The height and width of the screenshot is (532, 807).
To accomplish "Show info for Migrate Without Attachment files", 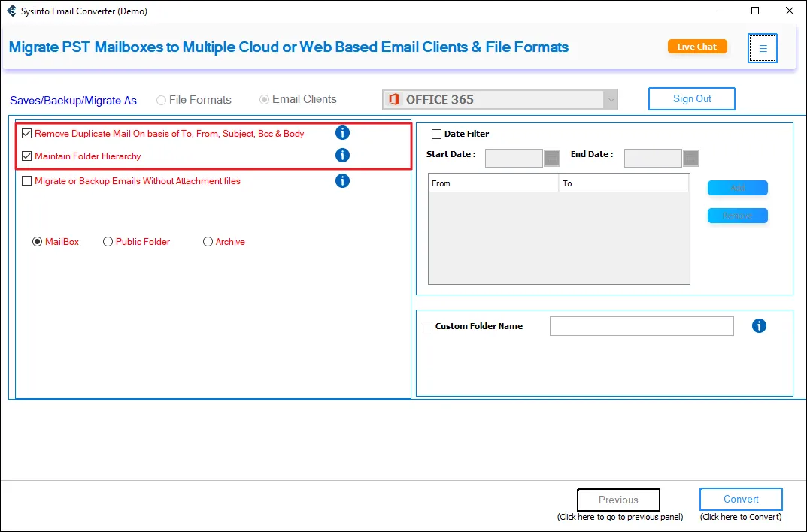I will [x=342, y=181].
